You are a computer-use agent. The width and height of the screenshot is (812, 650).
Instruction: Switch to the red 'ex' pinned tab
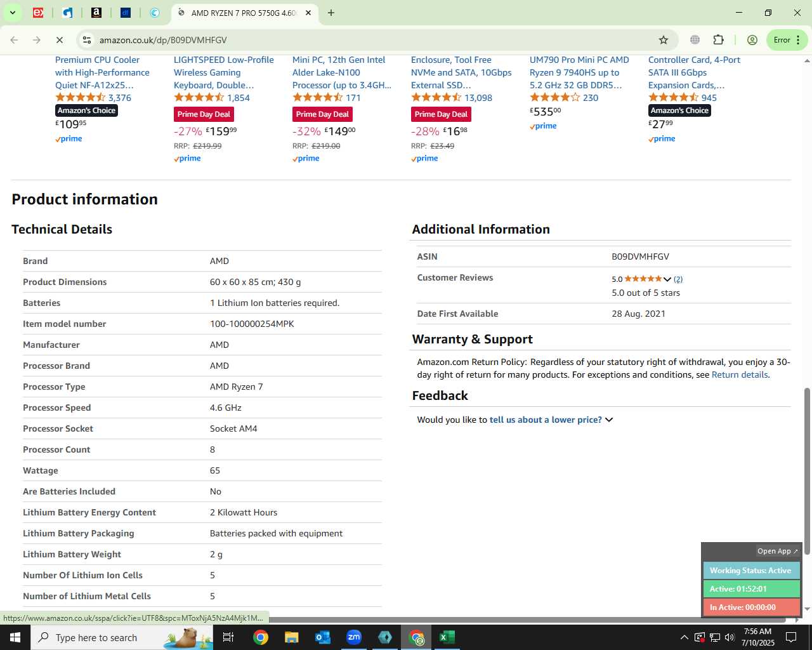pos(38,13)
